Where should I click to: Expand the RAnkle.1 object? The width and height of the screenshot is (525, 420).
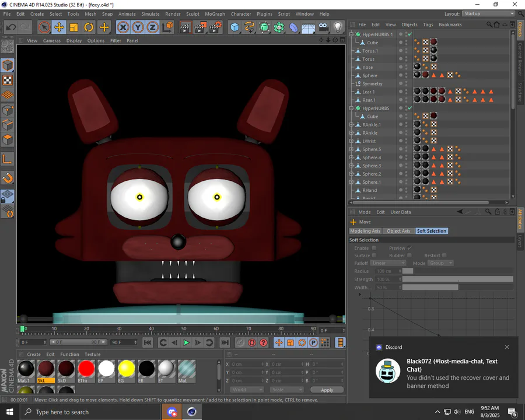pyautogui.click(x=351, y=125)
